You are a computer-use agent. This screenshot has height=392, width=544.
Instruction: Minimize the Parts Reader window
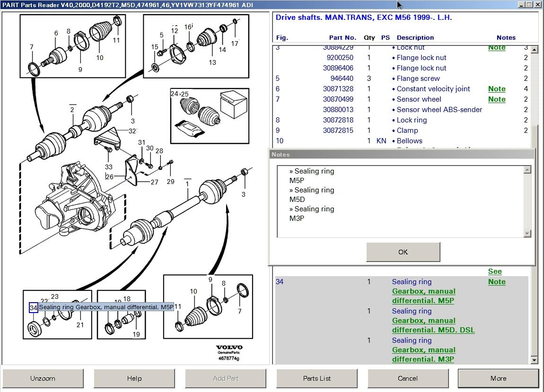(521, 5)
